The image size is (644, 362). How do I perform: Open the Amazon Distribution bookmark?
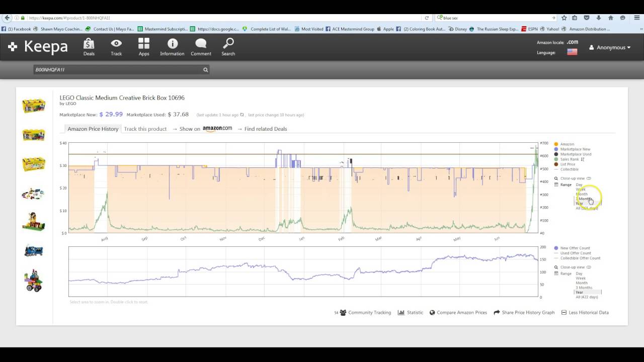pyautogui.click(x=586, y=29)
